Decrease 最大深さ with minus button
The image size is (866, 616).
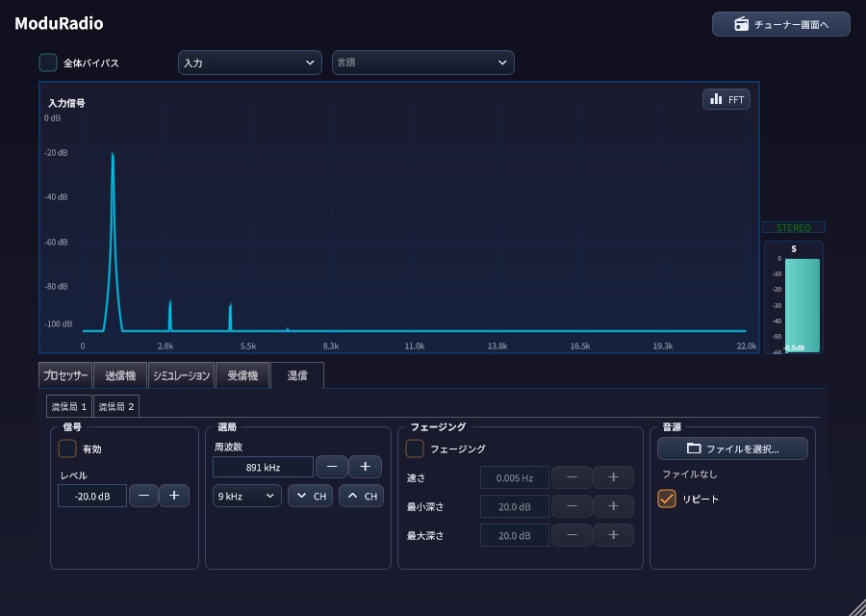(x=573, y=535)
